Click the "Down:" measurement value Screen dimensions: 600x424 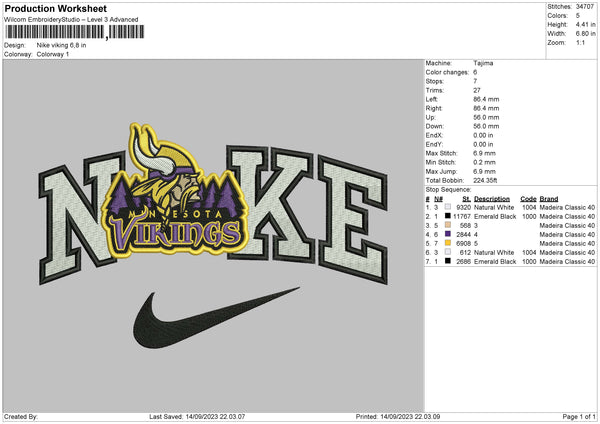[486, 126]
